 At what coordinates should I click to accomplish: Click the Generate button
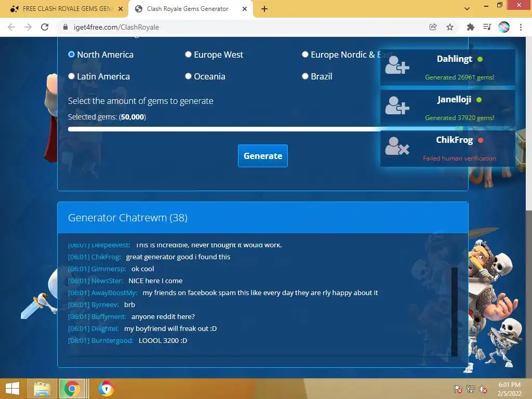pyautogui.click(x=262, y=156)
